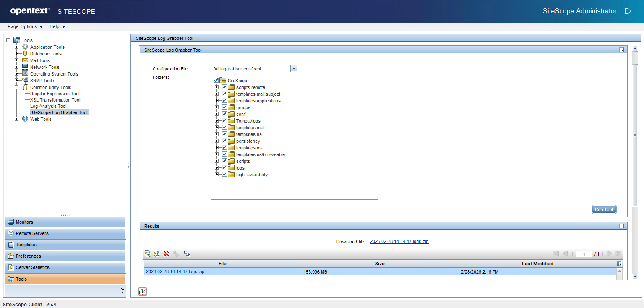Uncheck the Tomcat\logs folder checkbox
The image size is (644, 308).
point(224,120)
